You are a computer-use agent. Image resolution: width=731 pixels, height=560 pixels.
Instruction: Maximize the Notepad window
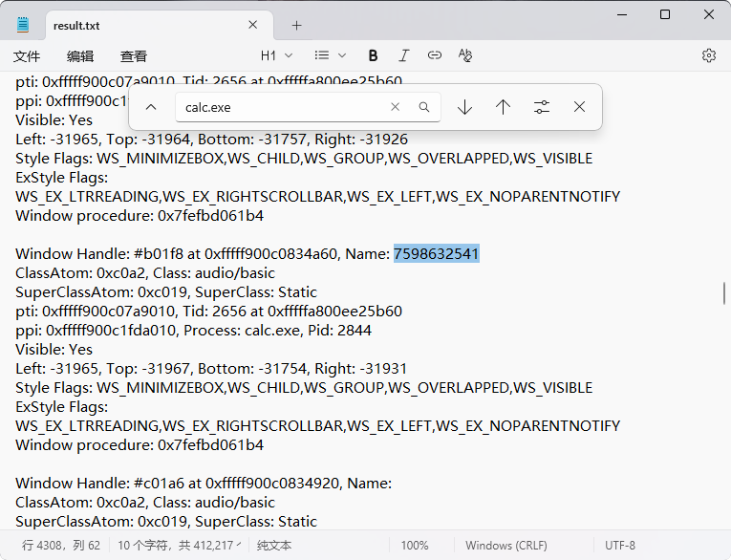665,14
